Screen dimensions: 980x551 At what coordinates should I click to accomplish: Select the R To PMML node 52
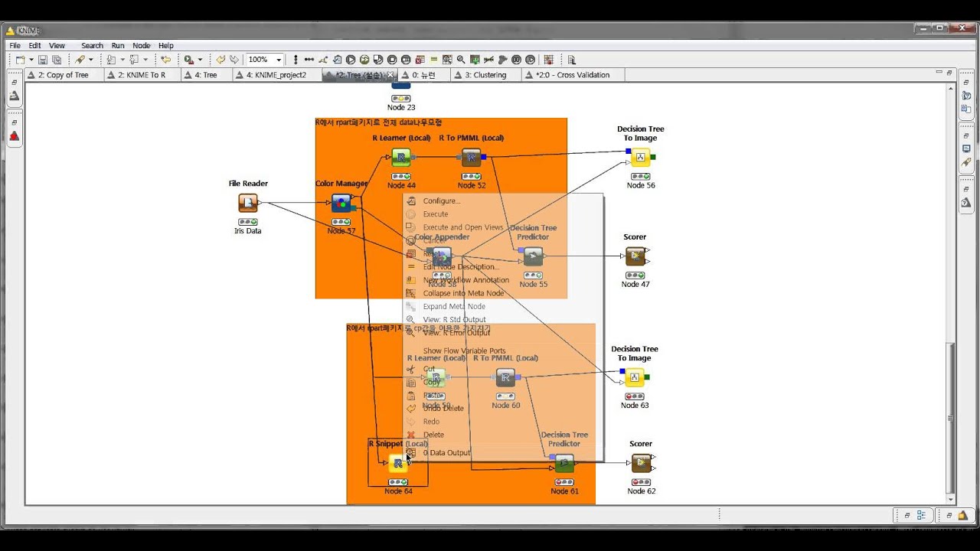tap(471, 158)
